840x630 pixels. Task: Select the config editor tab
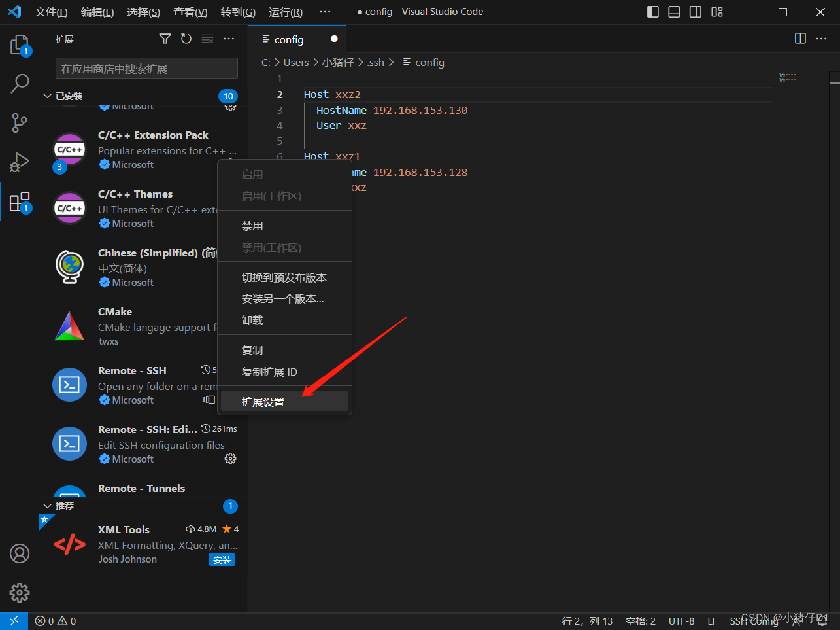(x=297, y=39)
